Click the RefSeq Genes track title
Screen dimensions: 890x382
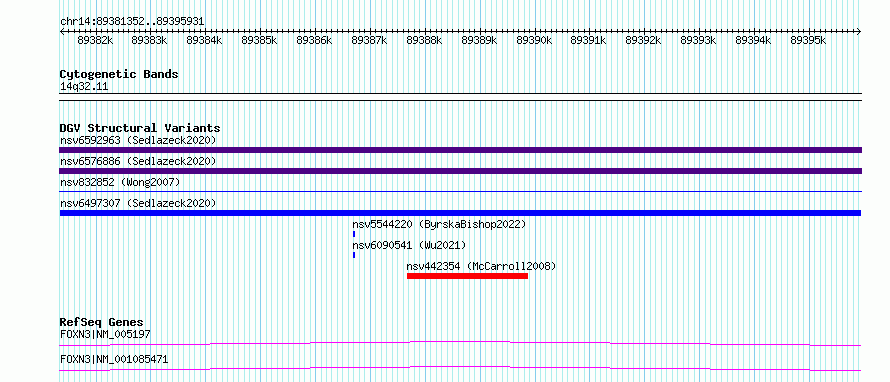[102, 322]
